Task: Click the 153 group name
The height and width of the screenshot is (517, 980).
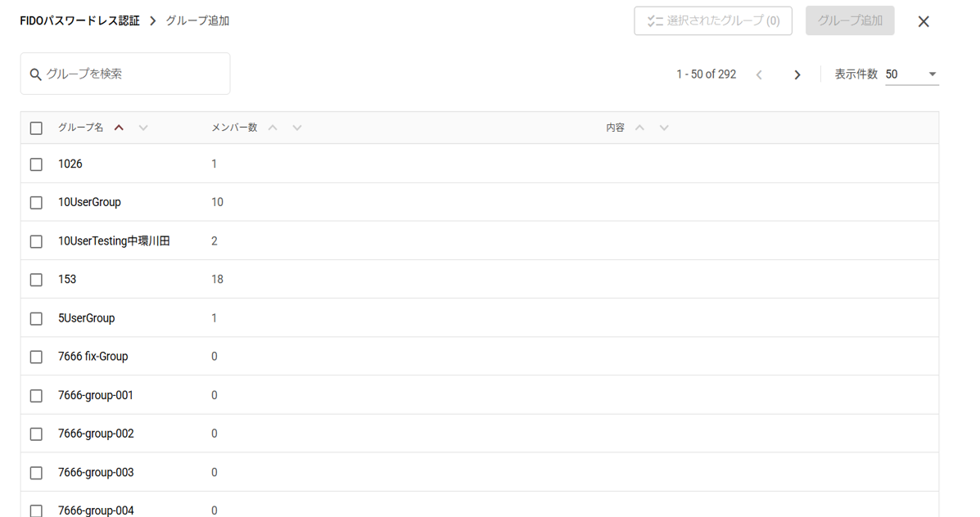Action: (67, 279)
